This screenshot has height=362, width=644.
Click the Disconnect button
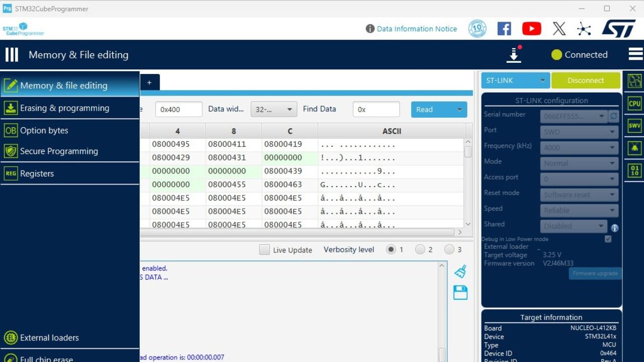tap(586, 80)
